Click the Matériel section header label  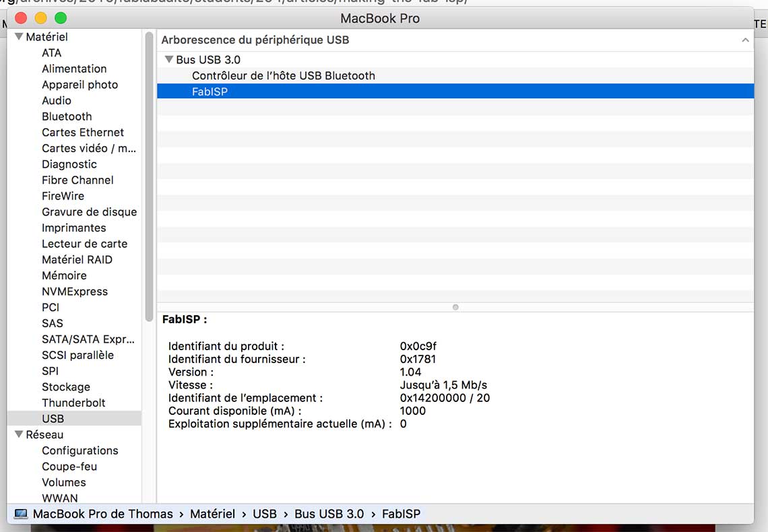[x=46, y=37]
